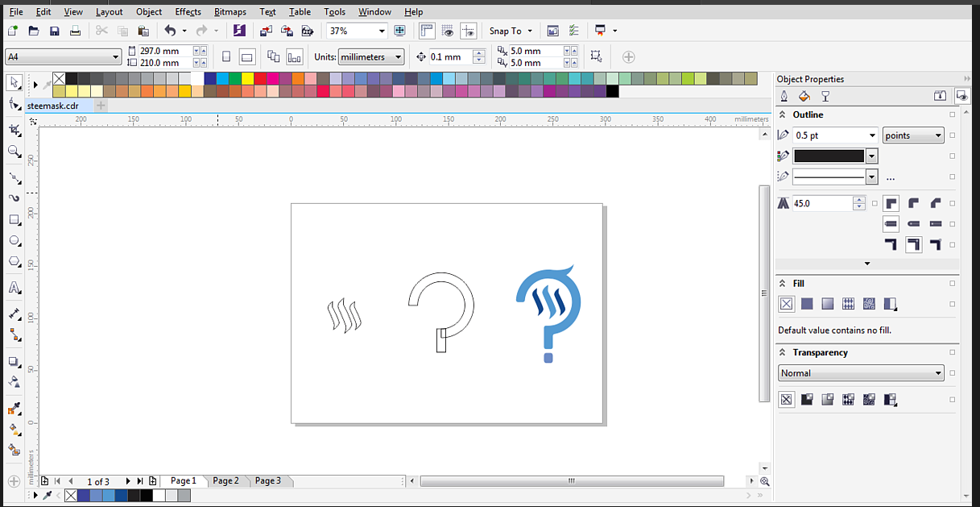Open the Bitmaps menu
The width and height of the screenshot is (980, 507).
[230, 11]
